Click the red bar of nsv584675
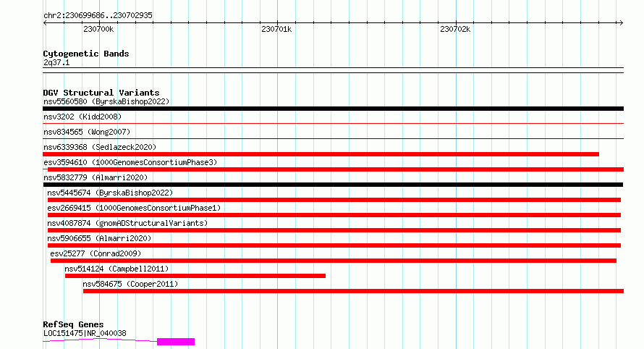The image size is (644, 349). click(x=353, y=291)
